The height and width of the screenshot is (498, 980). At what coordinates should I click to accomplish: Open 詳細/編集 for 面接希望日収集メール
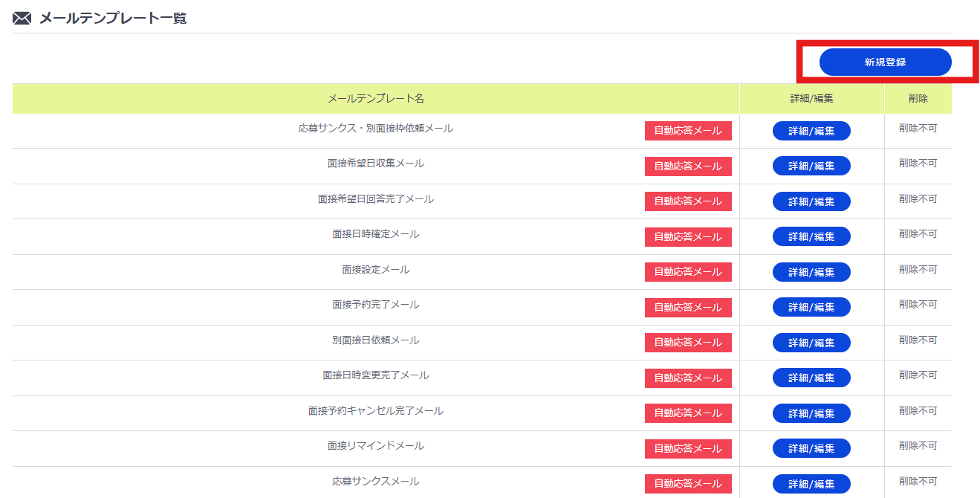coord(811,166)
